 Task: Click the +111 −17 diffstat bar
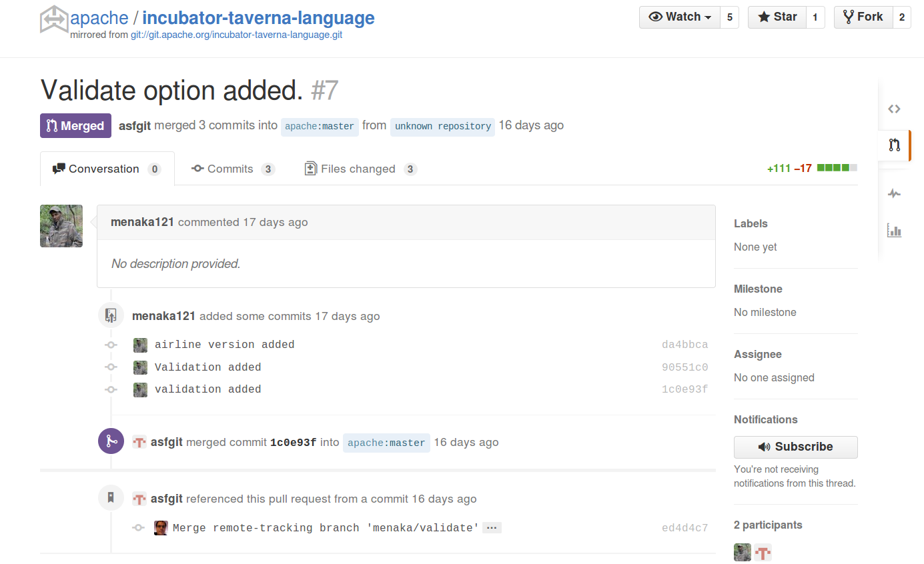(x=813, y=168)
